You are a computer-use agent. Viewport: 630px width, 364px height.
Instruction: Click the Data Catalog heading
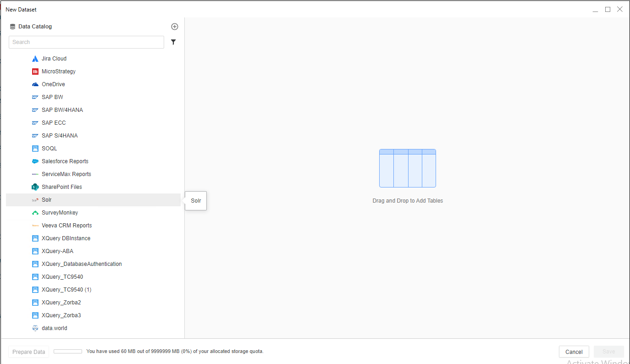(35, 27)
